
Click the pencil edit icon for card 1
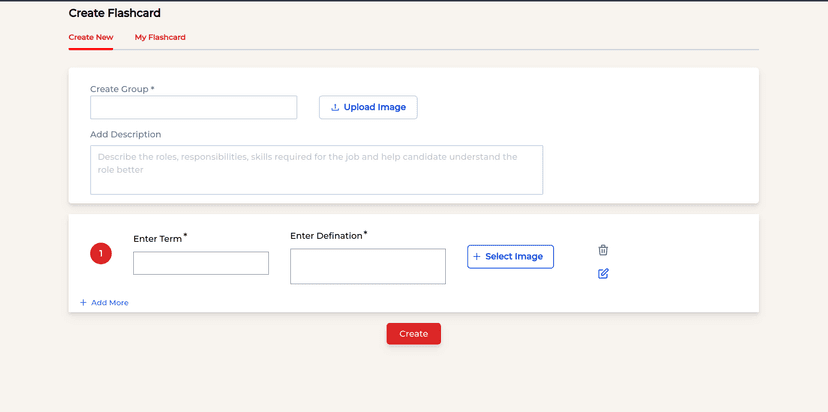click(x=603, y=273)
